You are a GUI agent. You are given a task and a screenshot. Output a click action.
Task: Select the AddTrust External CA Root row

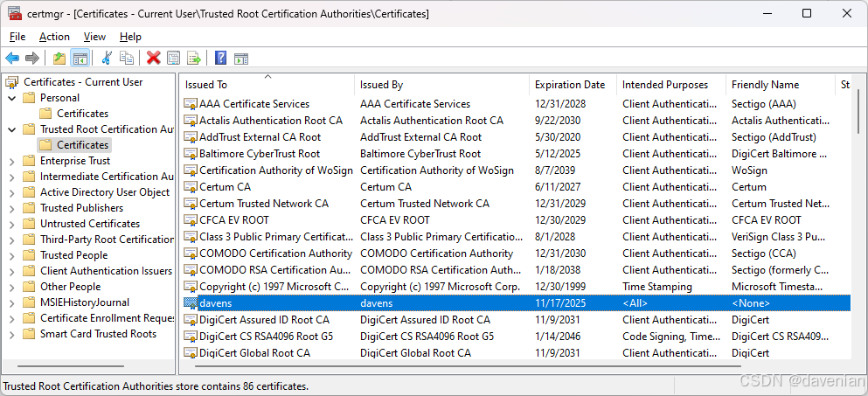(x=516, y=136)
